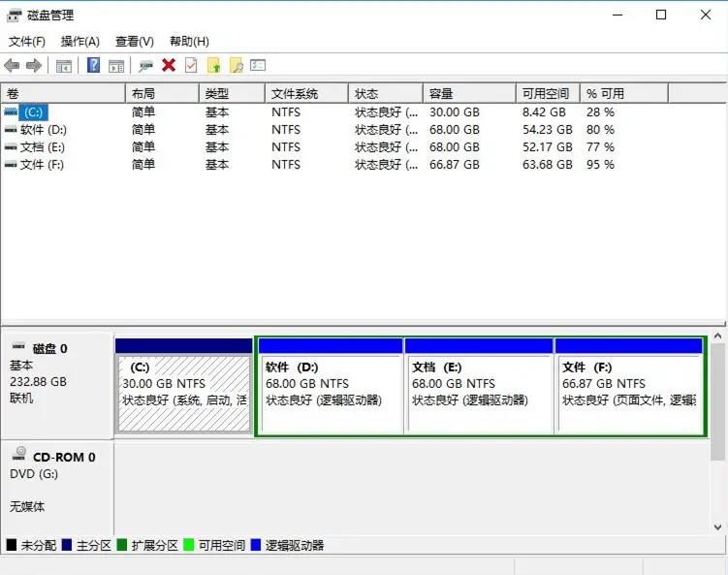Sort by the % 可用 column header
The height and width of the screenshot is (575, 728).
coord(624,93)
